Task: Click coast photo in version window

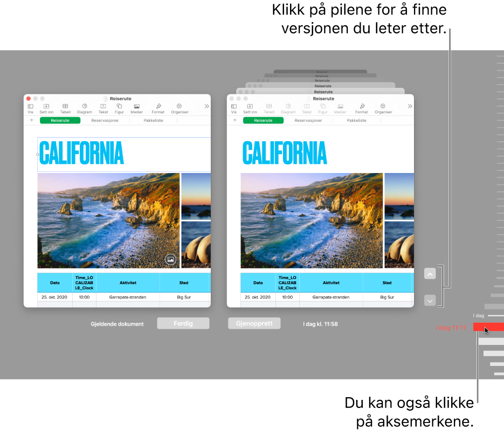Action: click(x=312, y=220)
